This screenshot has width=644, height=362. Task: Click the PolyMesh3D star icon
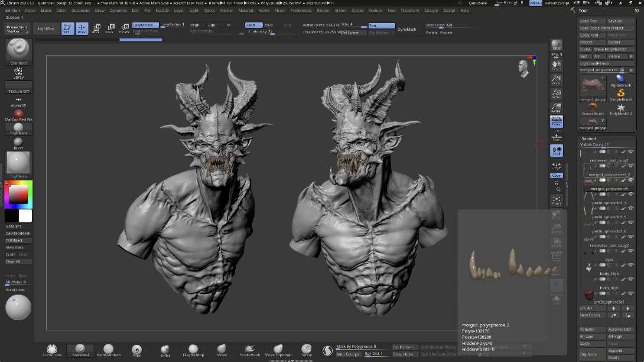[620, 108]
